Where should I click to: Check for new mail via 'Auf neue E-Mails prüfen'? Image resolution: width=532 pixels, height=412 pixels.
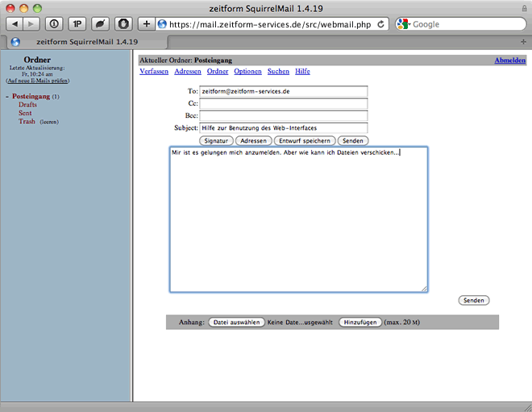coord(38,81)
